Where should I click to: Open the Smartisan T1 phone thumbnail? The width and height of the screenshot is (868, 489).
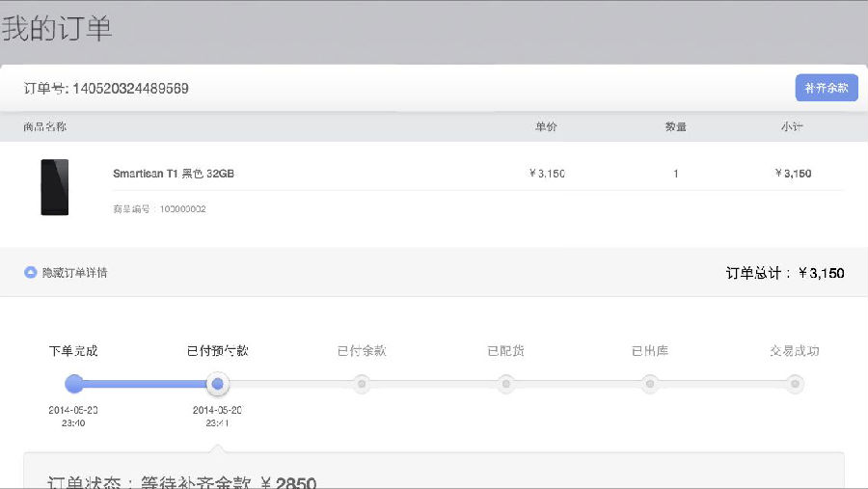coord(55,187)
